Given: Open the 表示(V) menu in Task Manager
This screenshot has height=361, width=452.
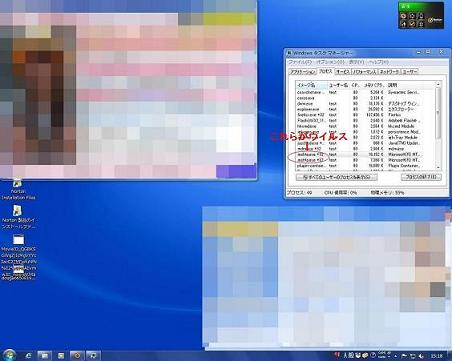Looking at the screenshot, I should pos(357,62).
